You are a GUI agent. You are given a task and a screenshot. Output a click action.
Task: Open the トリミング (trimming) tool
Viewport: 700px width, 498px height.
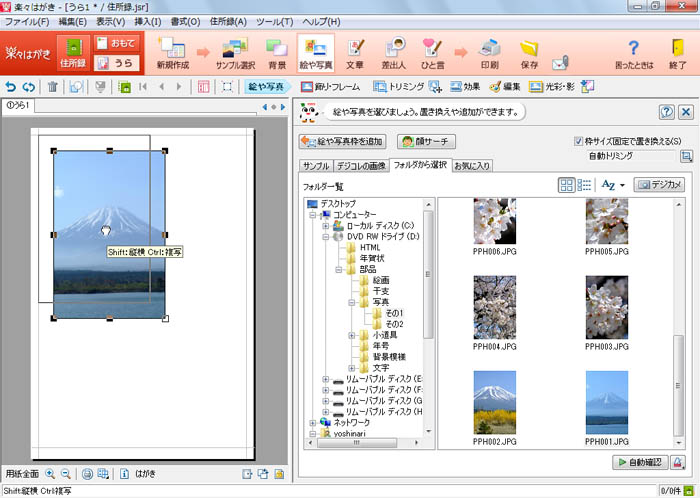(398, 87)
